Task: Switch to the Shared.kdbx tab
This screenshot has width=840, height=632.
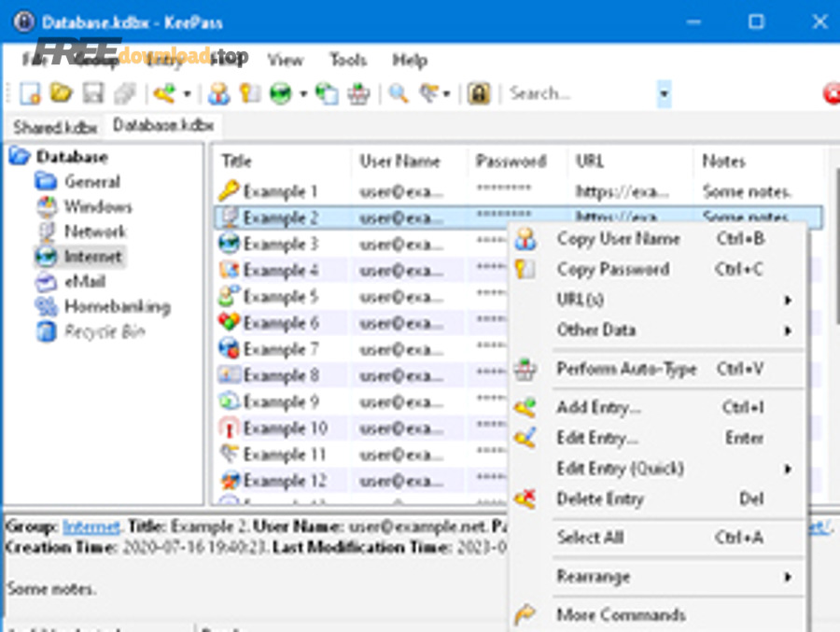Action: point(55,126)
